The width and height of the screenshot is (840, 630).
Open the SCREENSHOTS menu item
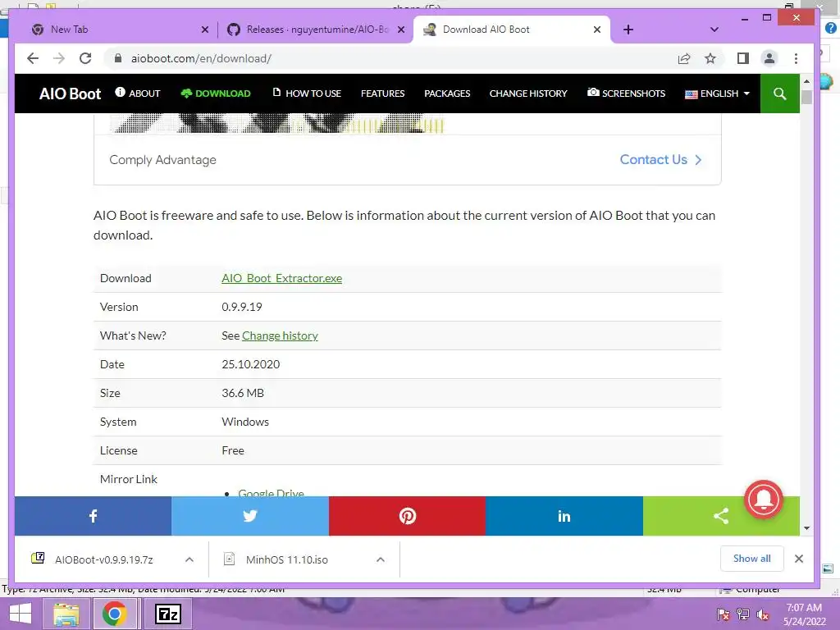[626, 94]
